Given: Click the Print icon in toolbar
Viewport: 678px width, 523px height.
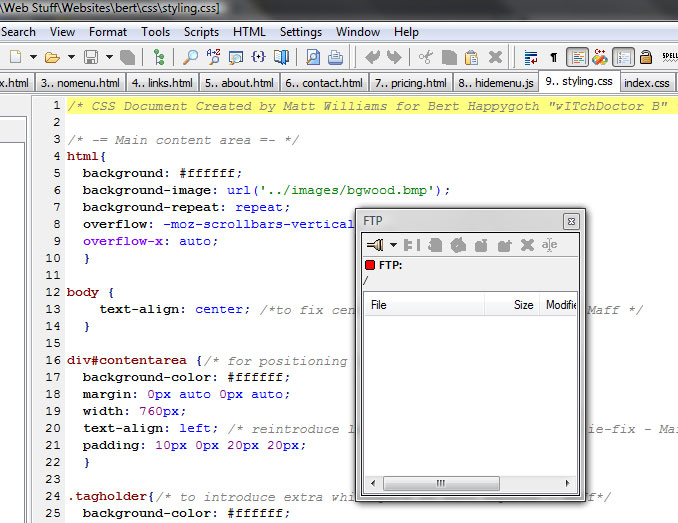Looking at the screenshot, I should (x=336, y=58).
